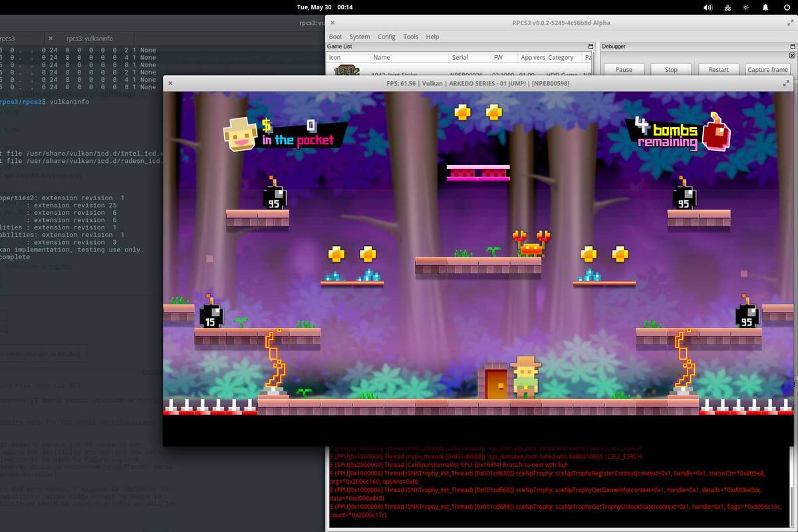Open the date and time calendar
The width and height of the screenshot is (798, 532).
click(x=325, y=7)
